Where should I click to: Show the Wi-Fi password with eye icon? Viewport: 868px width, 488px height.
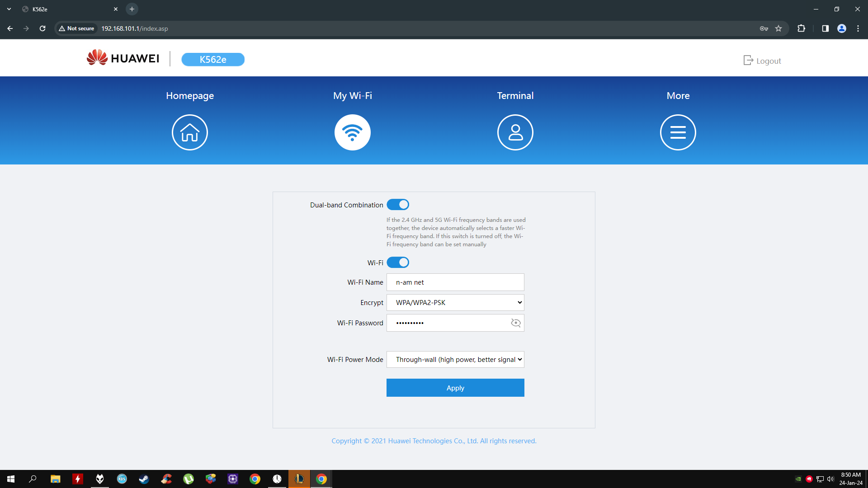point(515,323)
